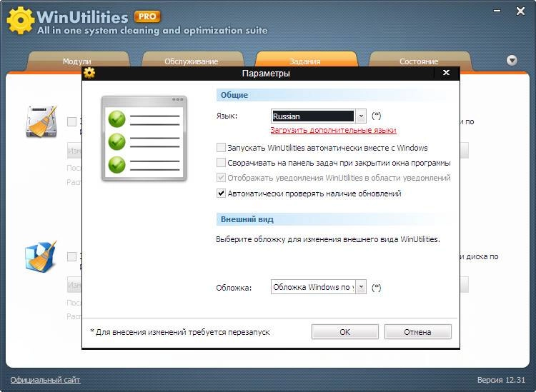
Task: Close the WinUtilities main window
Action: tap(520, 11)
